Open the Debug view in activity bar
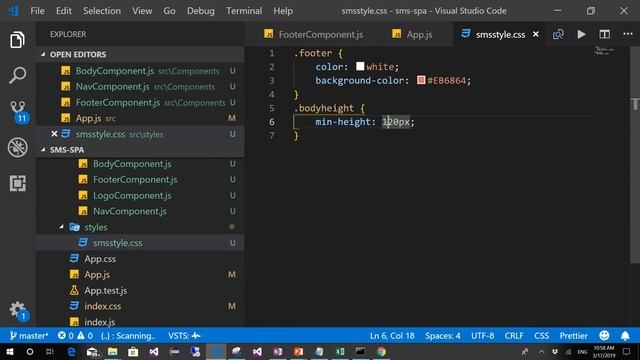This screenshot has width=640, height=360. click(18, 147)
